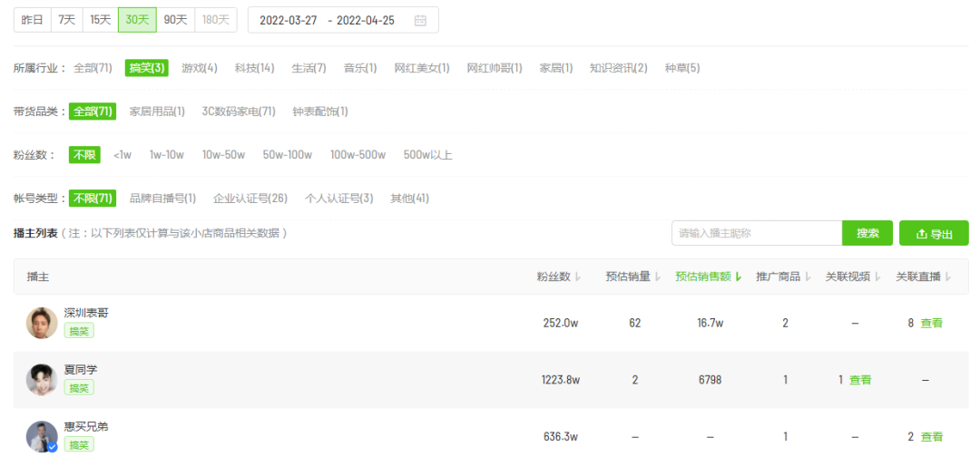Sort by 关联视频 arrow icon
This screenshot has width=980, height=466.
coord(877,277)
